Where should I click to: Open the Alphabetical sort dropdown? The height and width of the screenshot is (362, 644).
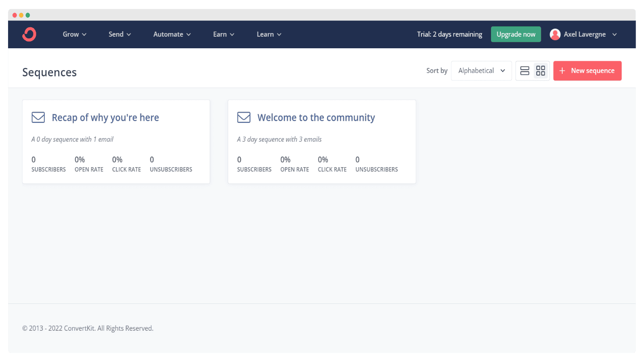(481, 71)
